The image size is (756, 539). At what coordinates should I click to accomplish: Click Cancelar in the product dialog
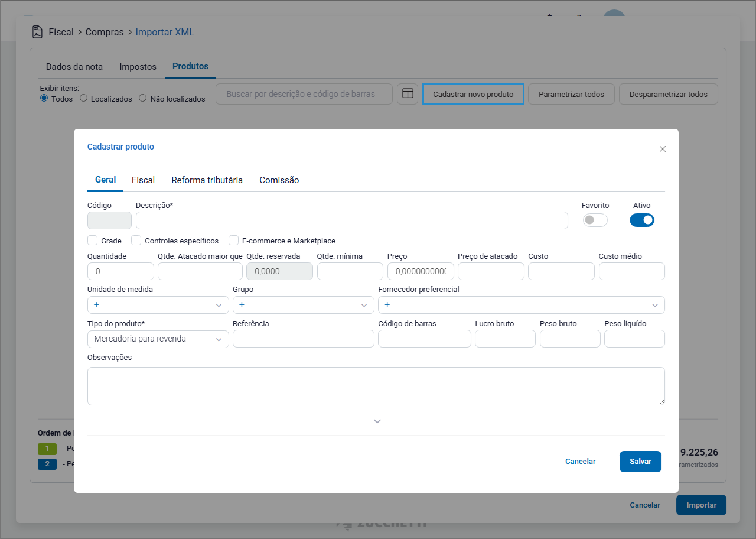(x=580, y=462)
